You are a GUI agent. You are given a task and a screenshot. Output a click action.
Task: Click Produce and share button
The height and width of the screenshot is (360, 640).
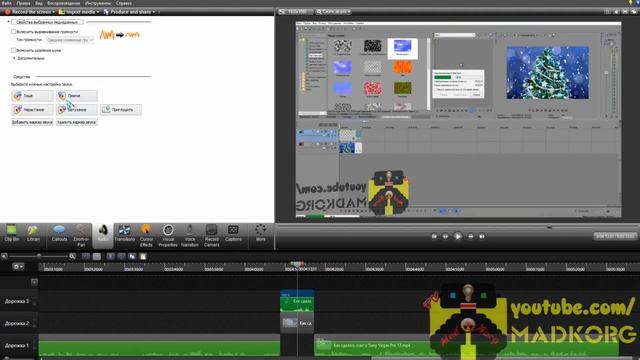[127, 12]
